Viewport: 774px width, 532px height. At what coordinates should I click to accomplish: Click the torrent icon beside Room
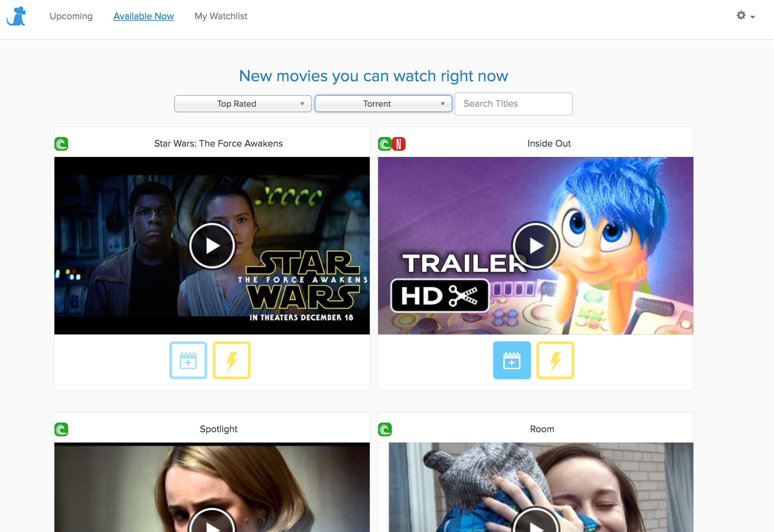point(385,429)
